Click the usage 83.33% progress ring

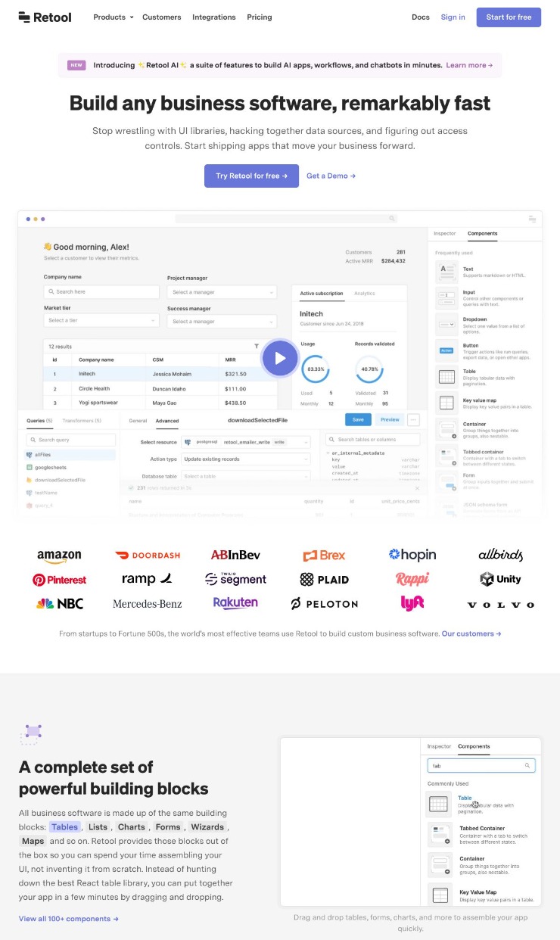pos(316,369)
